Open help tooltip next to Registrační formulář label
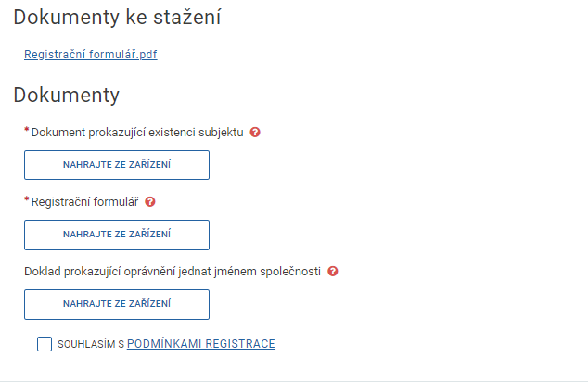Image resolution: width=588 pixels, height=383 pixels. 150,201
